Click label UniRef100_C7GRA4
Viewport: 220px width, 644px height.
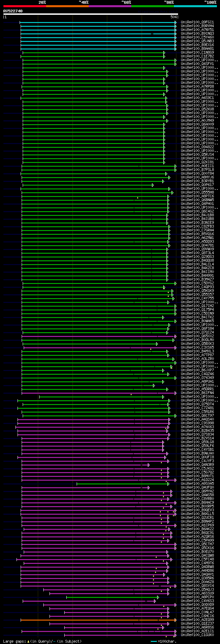pos(197,230)
